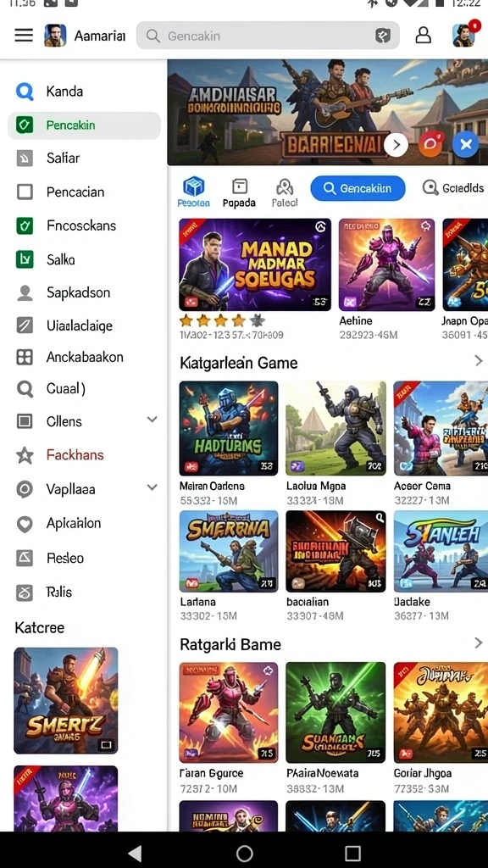Click the Katcree section label

pyautogui.click(x=39, y=628)
